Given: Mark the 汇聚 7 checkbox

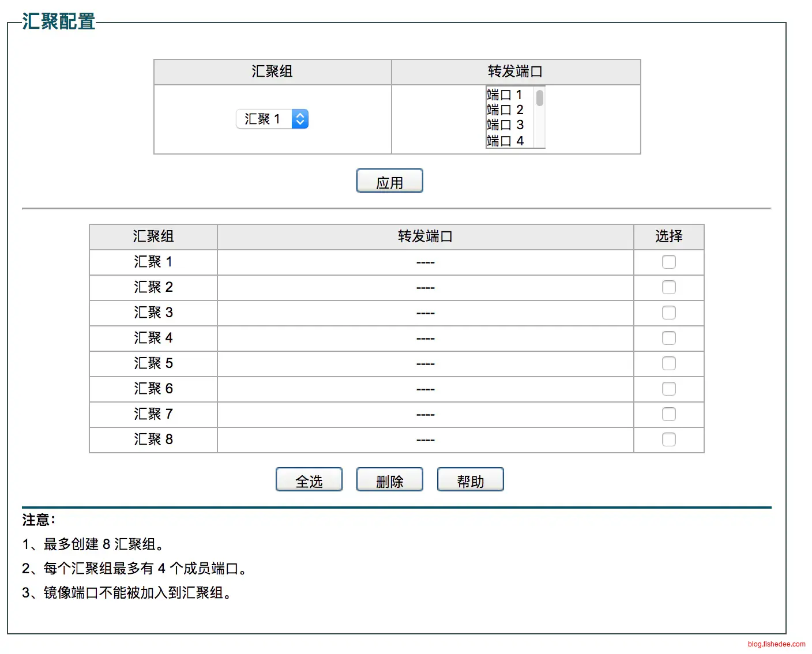Looking at the screenshot, I should [x=668, y=414].
